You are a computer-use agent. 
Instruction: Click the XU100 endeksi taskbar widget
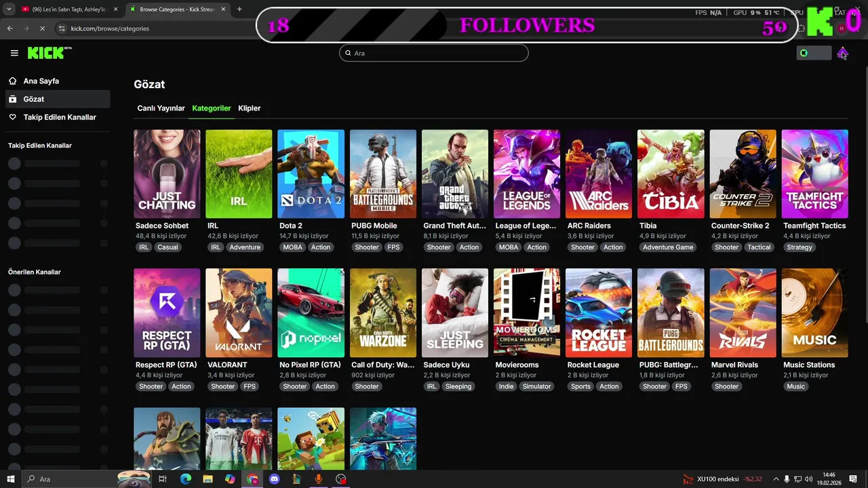click(x=722, y=479)
